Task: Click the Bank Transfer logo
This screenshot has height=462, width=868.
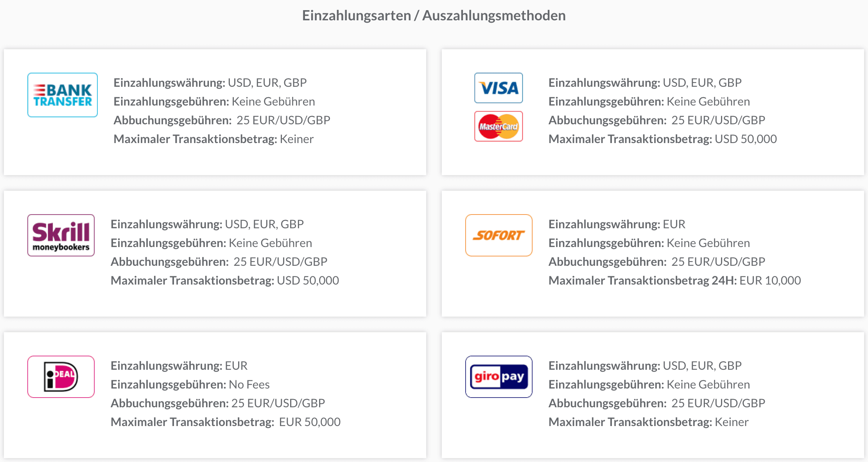Action: (x=63, y=95)
